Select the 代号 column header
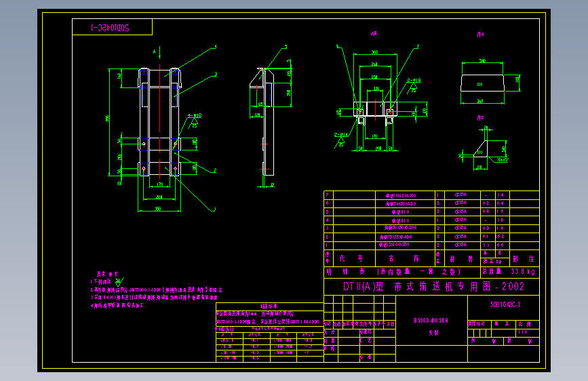The width and height of the screenshot is (588, 381). (x=351, y=258)
